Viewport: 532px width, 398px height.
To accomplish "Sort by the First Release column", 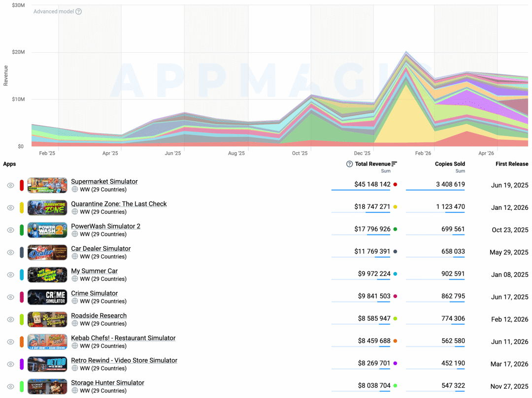I will pyautogui.click(x=512, y=164).
